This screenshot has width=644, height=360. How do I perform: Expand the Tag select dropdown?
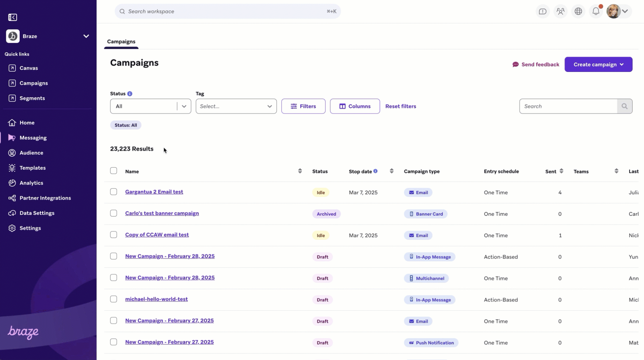coord(236,106)
